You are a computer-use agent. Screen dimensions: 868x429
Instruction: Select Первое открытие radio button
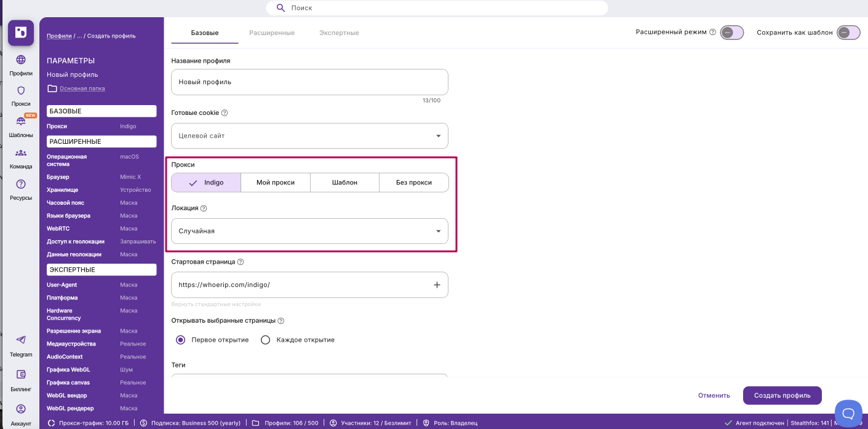pos(181,340)
